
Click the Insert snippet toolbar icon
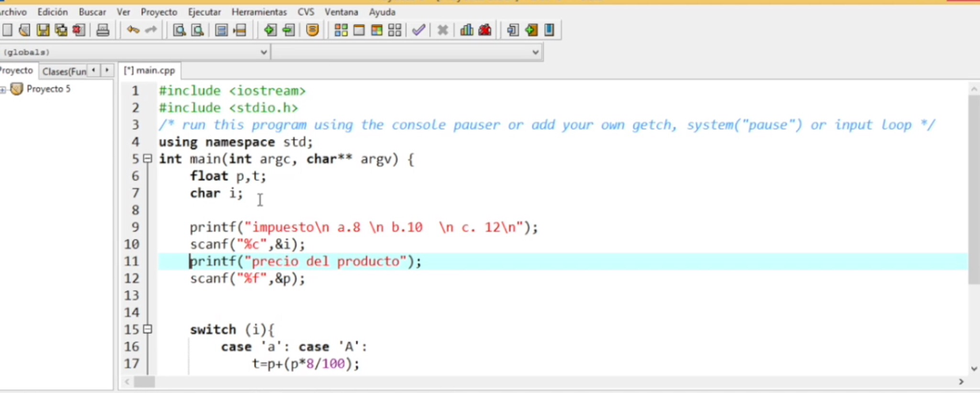[513, 30]
